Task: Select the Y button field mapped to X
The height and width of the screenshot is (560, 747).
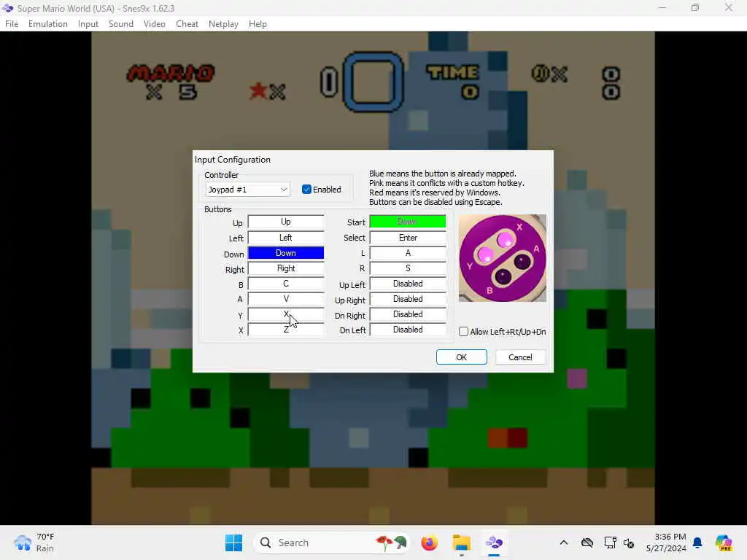Action: (286, 314)
